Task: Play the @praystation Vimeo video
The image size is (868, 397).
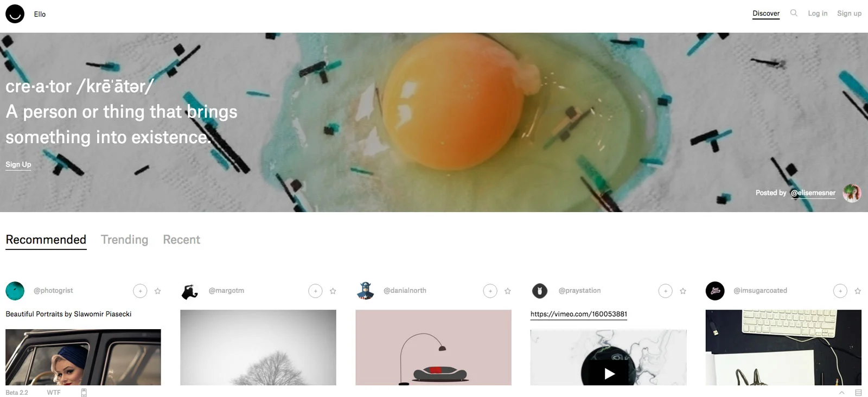Action: pyautogui.click(x=609, y=374)
